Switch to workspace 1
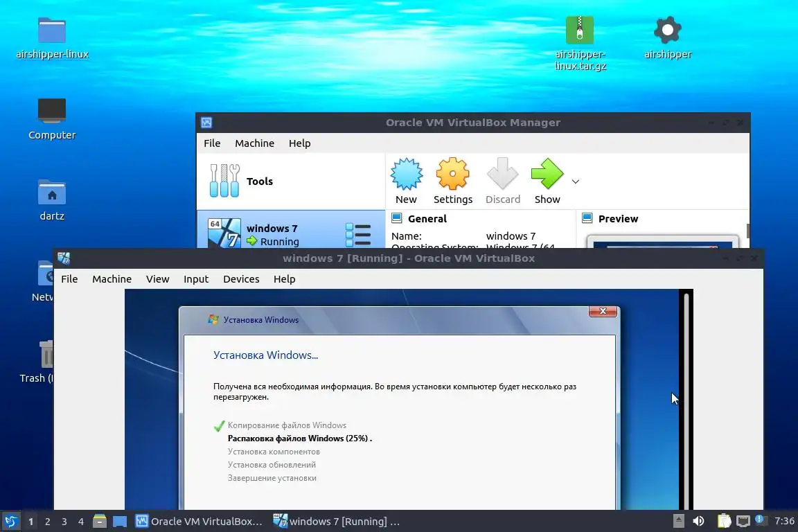The image size is (798, 532). tap(30, 522)
